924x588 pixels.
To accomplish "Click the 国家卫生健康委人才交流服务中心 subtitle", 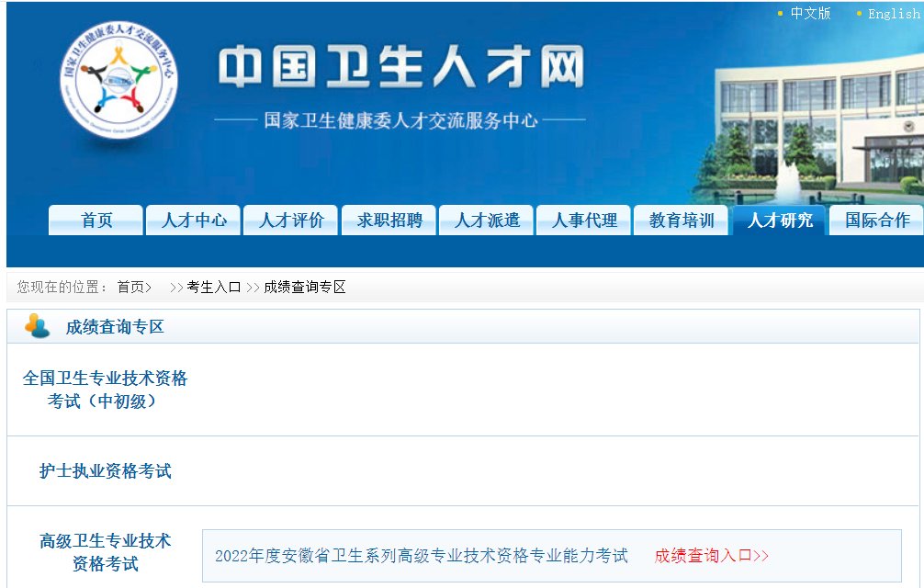I will 400,120.
